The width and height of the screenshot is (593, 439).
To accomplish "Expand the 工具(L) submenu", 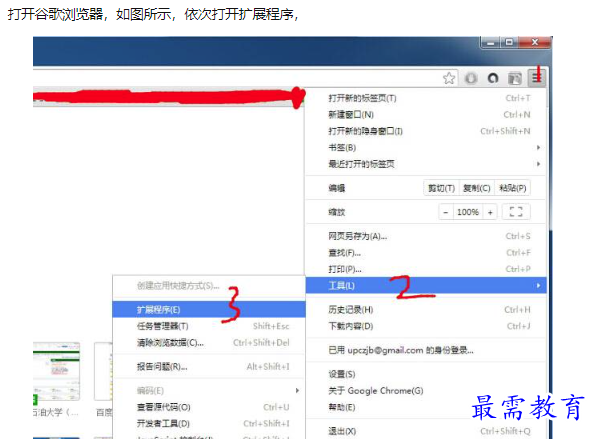I will tap(425, 285).
